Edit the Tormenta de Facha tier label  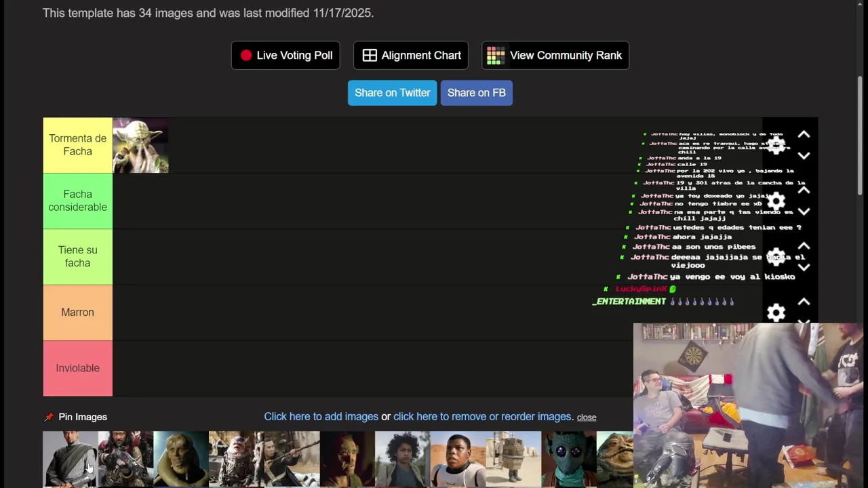click(77, 145)
